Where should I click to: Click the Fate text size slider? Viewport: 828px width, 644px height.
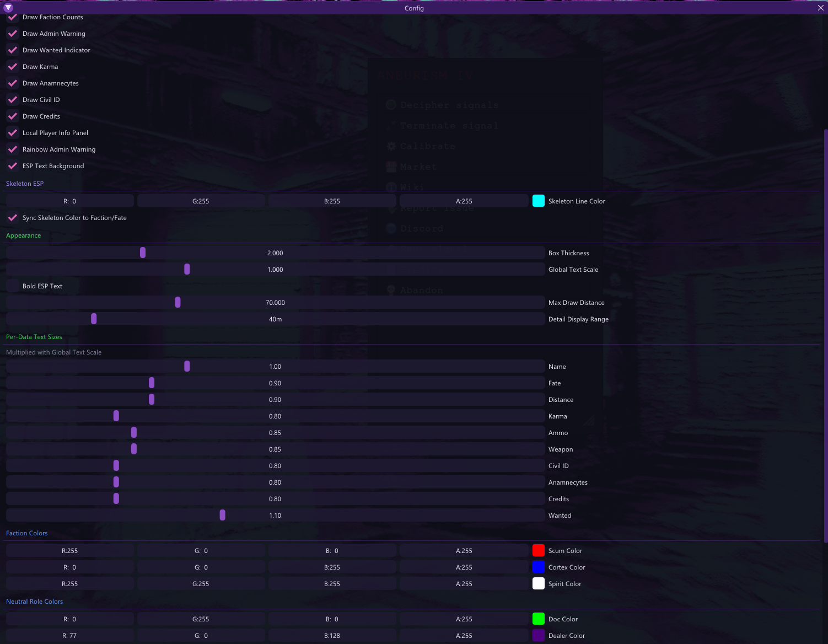(276, 383)
